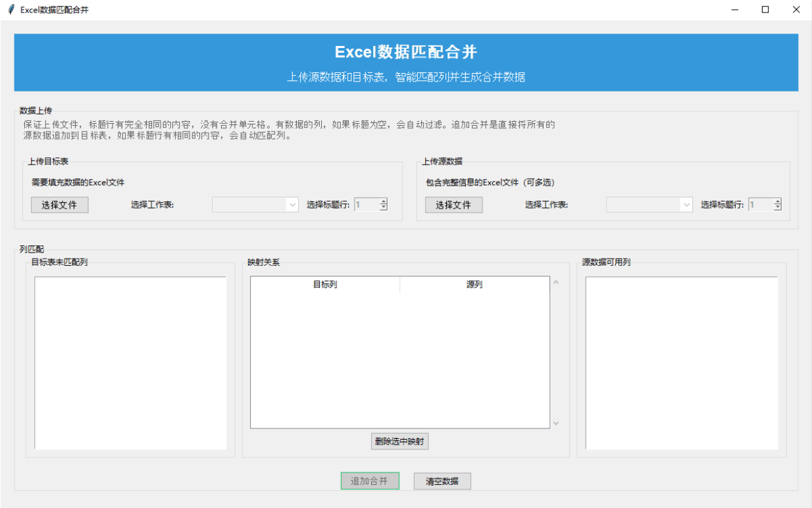Screen dimensions: 812x508
Task: Close the Excel数据匹配合并 window
Action: click(796, 10)
